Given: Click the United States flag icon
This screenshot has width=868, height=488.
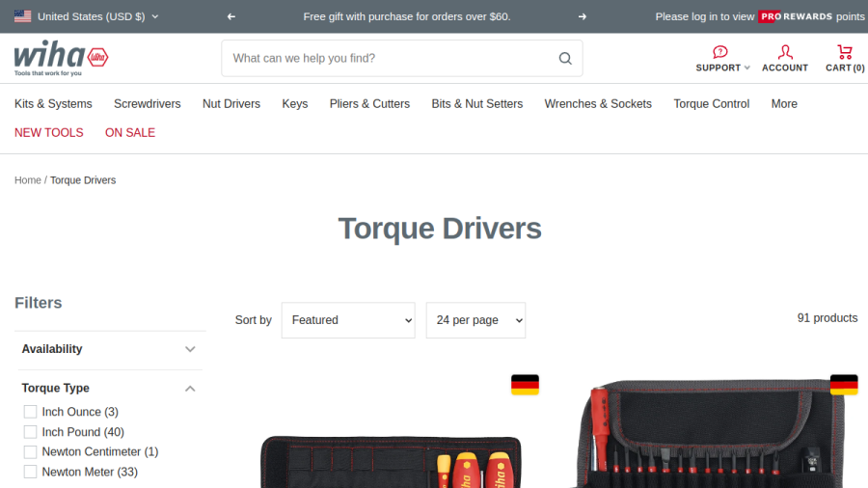Looking at the screenshot, I should [x=23, y=16].
